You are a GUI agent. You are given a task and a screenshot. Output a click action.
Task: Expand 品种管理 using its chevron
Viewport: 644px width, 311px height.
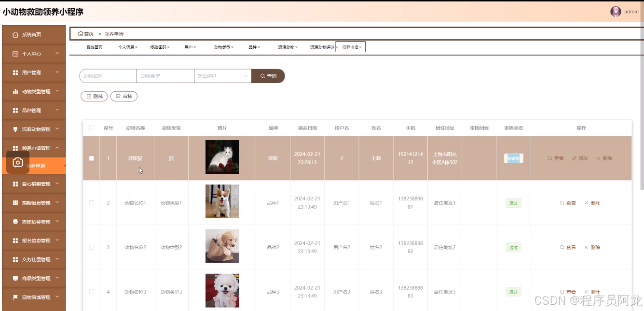point(57,110)
